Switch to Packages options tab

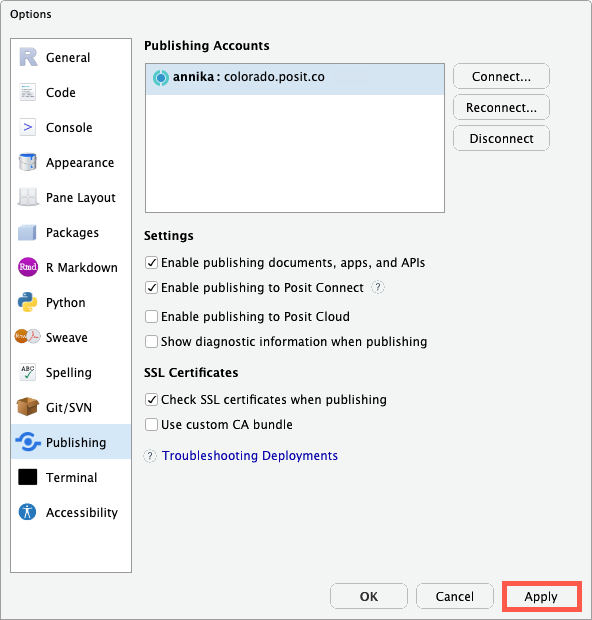pos(71,232)
